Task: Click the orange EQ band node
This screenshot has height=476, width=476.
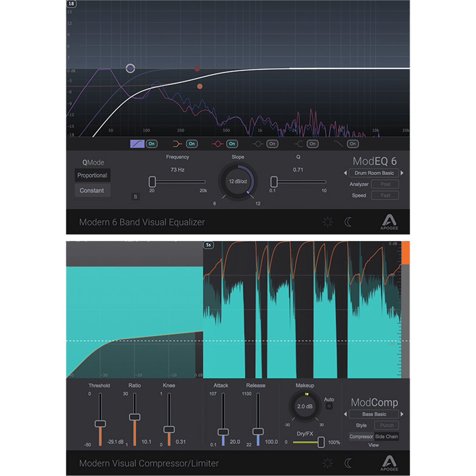Action: click(x=200, y=86)
